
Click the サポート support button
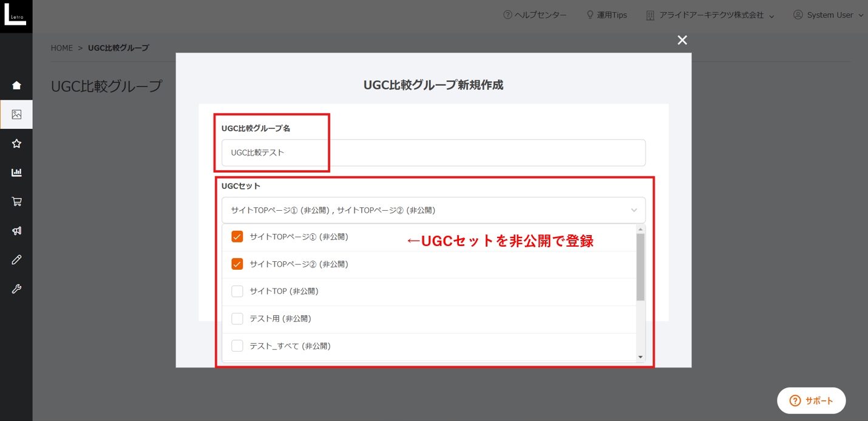[x=811, y=400]
